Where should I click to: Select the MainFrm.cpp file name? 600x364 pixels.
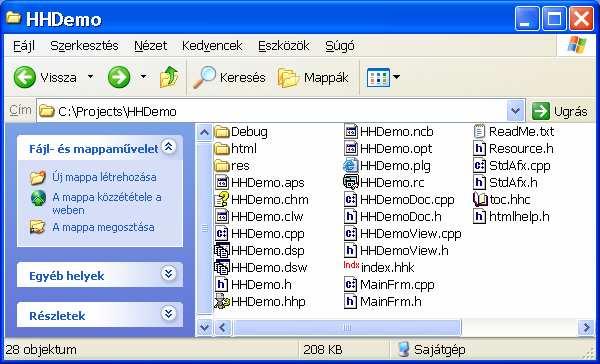(397, 284)
